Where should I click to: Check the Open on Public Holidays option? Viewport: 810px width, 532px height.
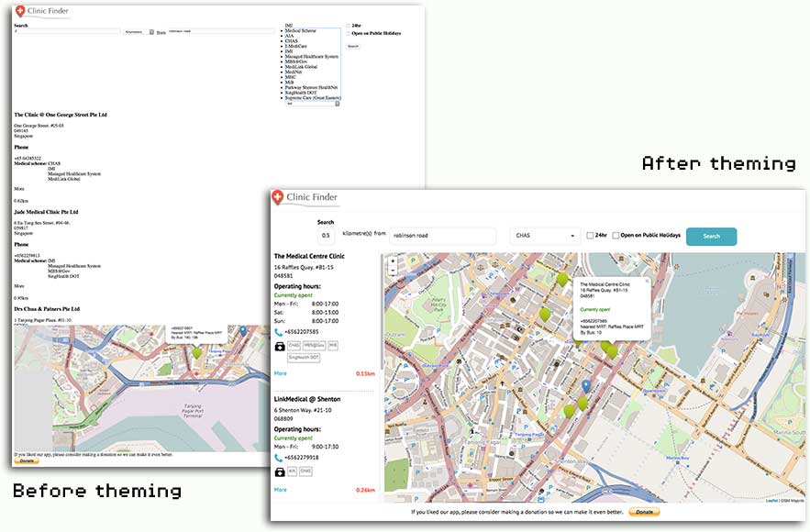(616, 236)
